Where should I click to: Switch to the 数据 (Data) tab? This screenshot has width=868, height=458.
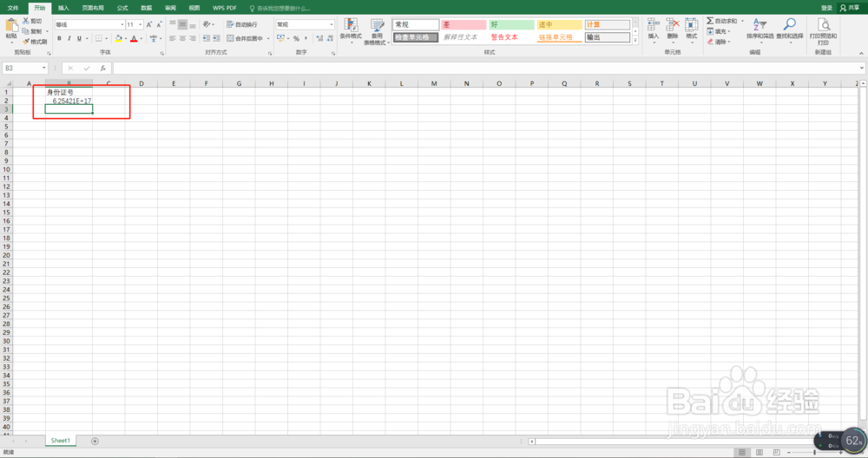click(x=146, y=8)
